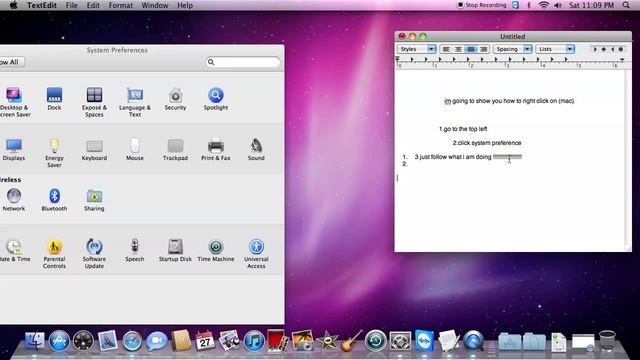Open Bluetooth preferences in System Preferences

(x=54, y=200)
